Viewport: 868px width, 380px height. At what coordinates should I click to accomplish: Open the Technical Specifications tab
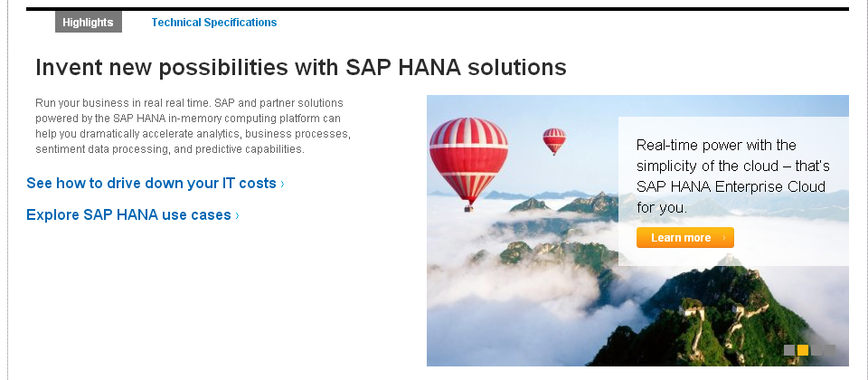(x=214, y=23)
